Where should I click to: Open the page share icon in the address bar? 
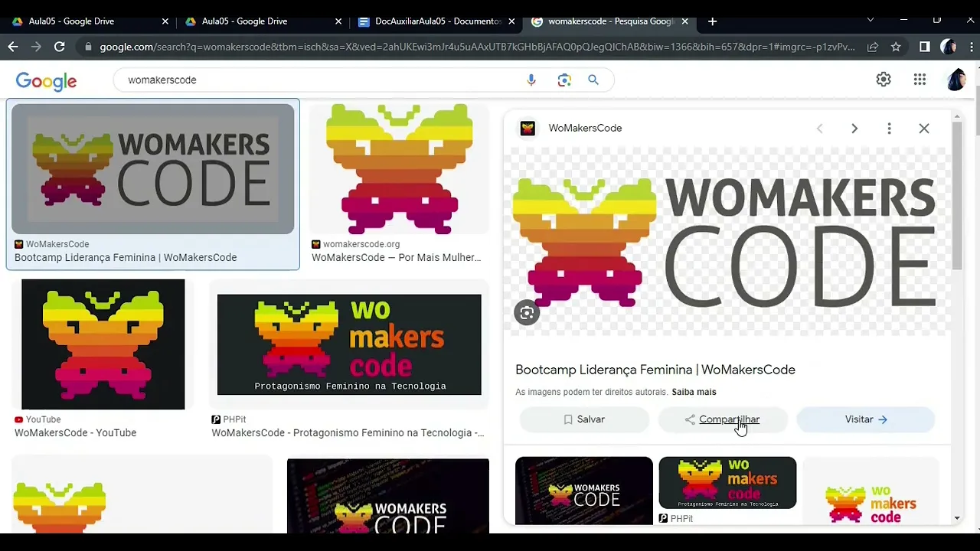(873, 47)
